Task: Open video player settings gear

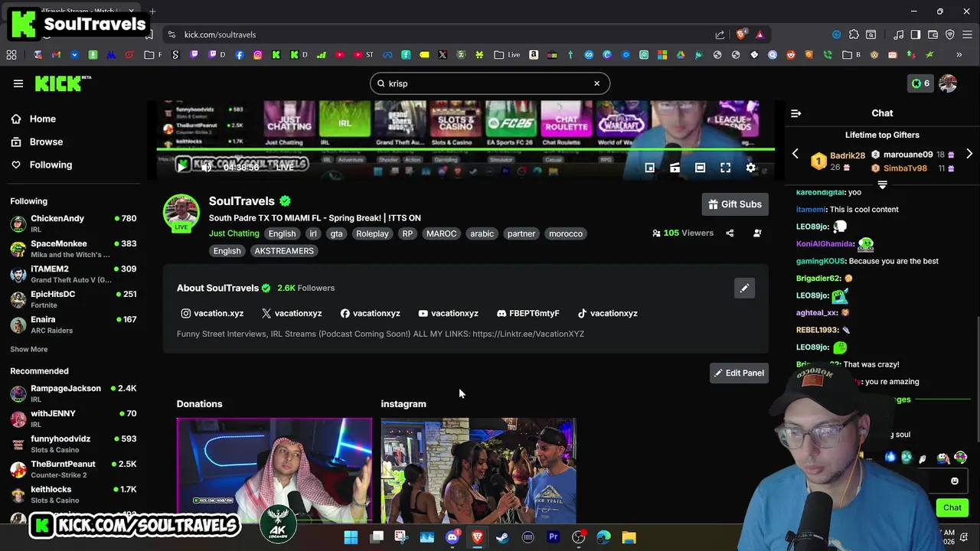Action: [750, 168]
